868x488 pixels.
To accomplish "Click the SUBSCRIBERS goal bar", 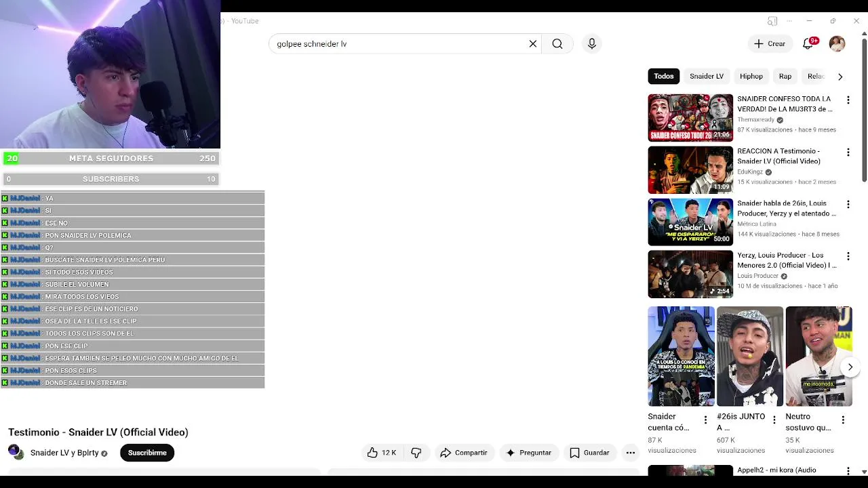I will coord(111,179).
